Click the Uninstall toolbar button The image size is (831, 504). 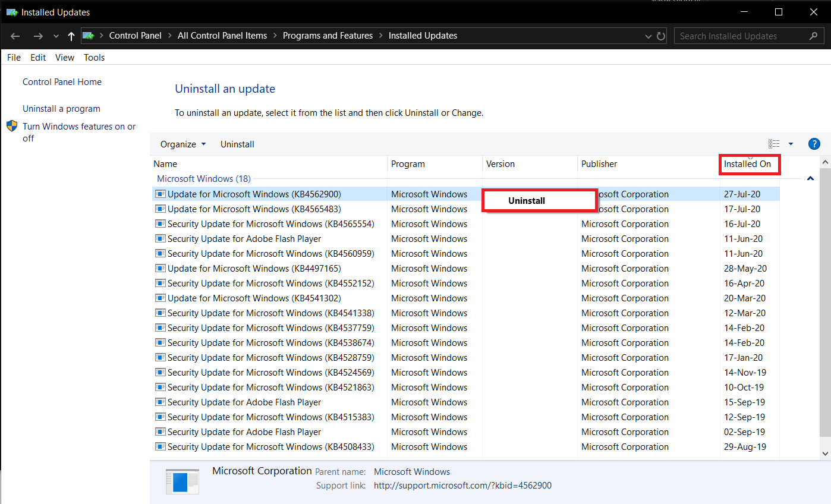[237, 144]
